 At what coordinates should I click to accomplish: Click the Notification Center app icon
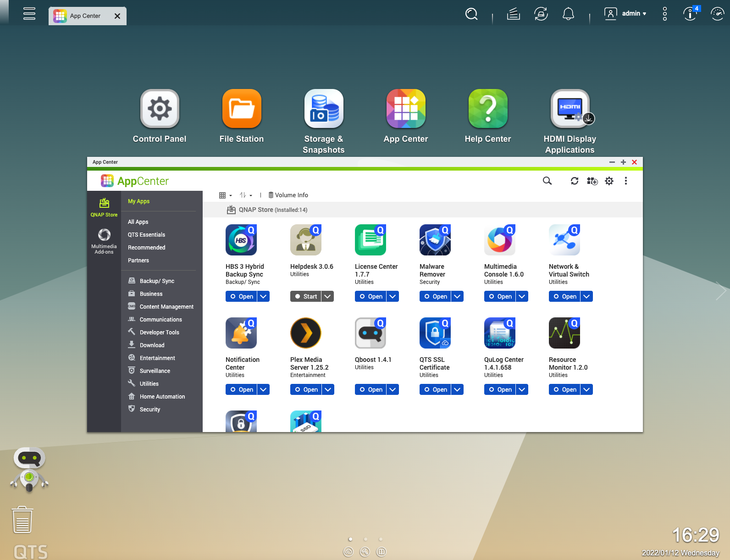pos(241,333)
